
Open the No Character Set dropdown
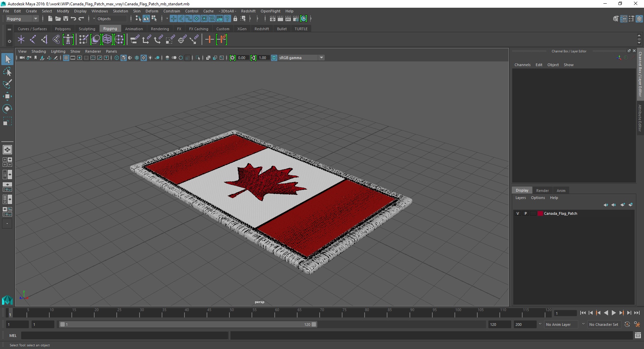(x=604, y=325)
